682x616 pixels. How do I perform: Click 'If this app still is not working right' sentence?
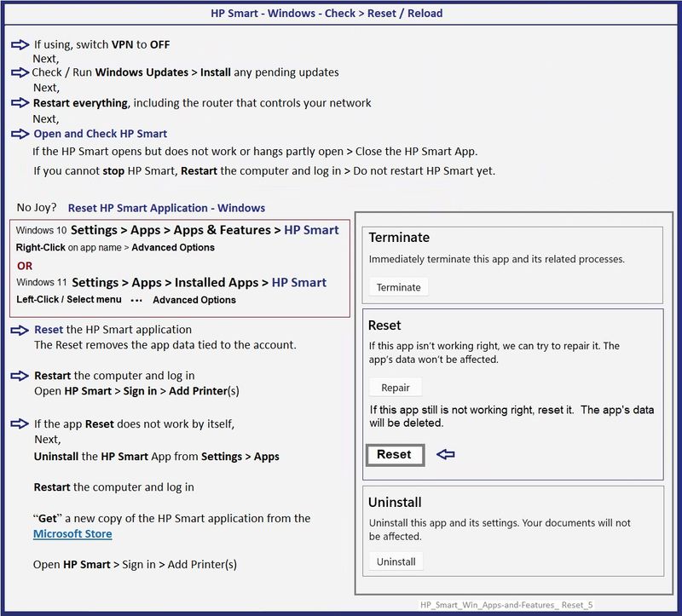[x=512, y=417]
